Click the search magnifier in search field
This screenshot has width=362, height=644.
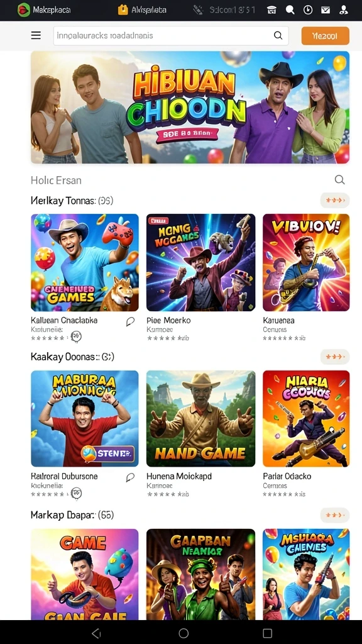point(278,35)
